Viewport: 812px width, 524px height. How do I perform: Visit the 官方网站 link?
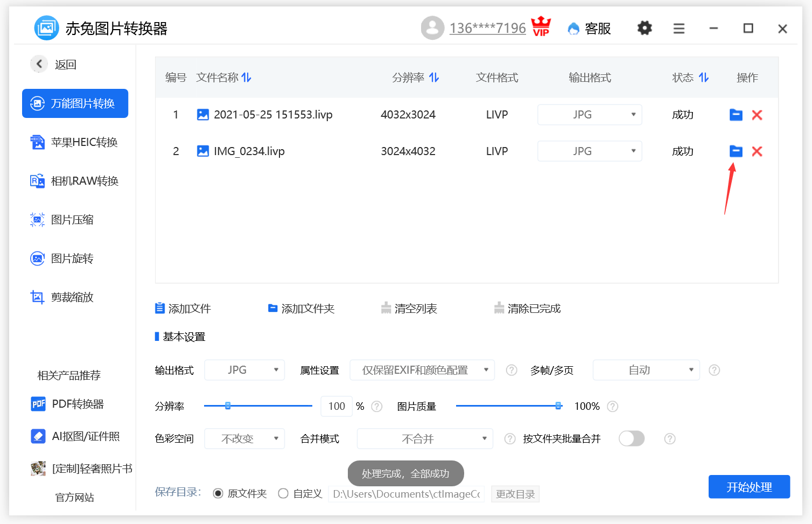point(75,497)
